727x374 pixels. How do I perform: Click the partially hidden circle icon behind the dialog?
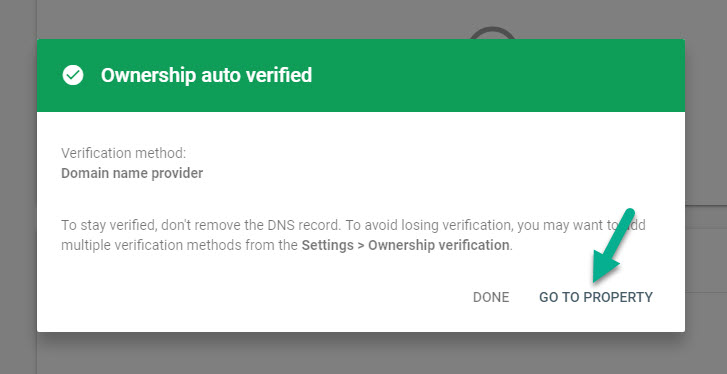492,33
